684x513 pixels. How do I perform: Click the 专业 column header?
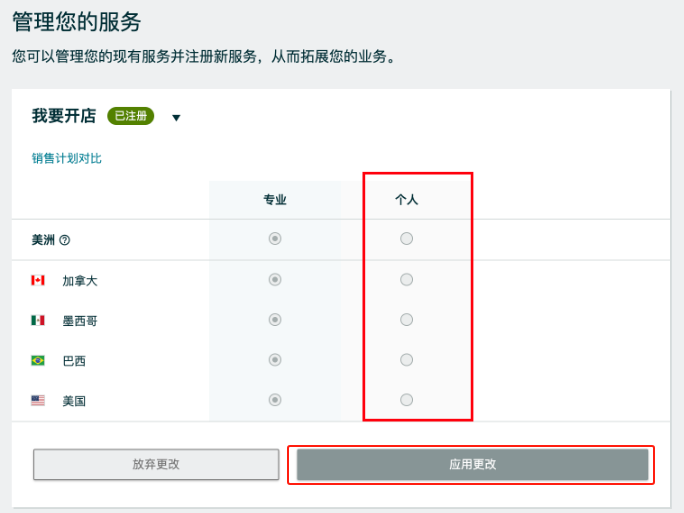click(x=275, y=200)
